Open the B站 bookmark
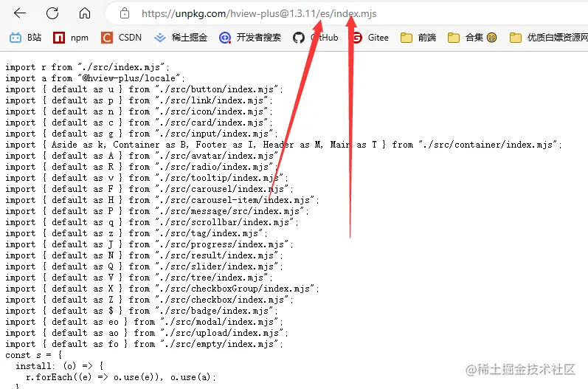This screenshot has width=588, height=389. coord(25,38)
